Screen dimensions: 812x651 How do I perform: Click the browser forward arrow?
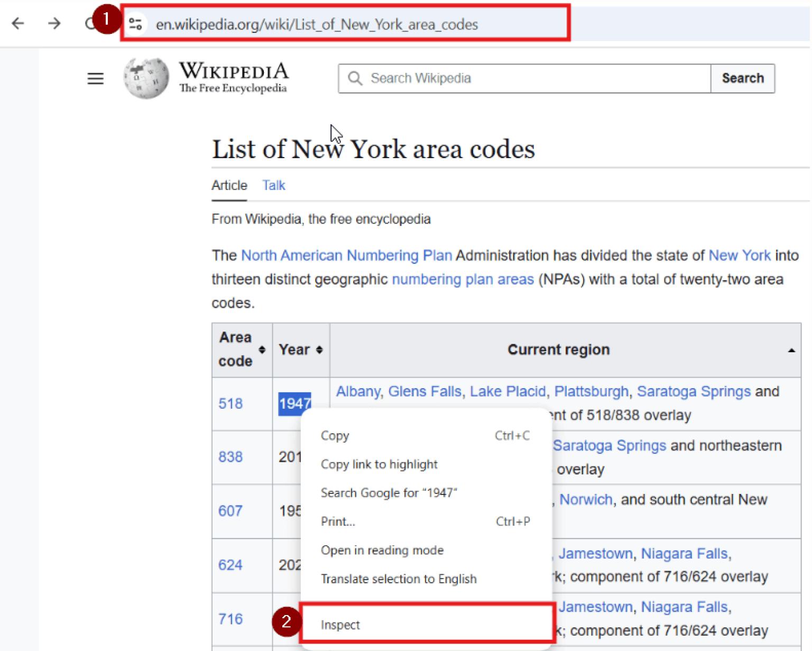pyautogui.click(x=54, y=23)
